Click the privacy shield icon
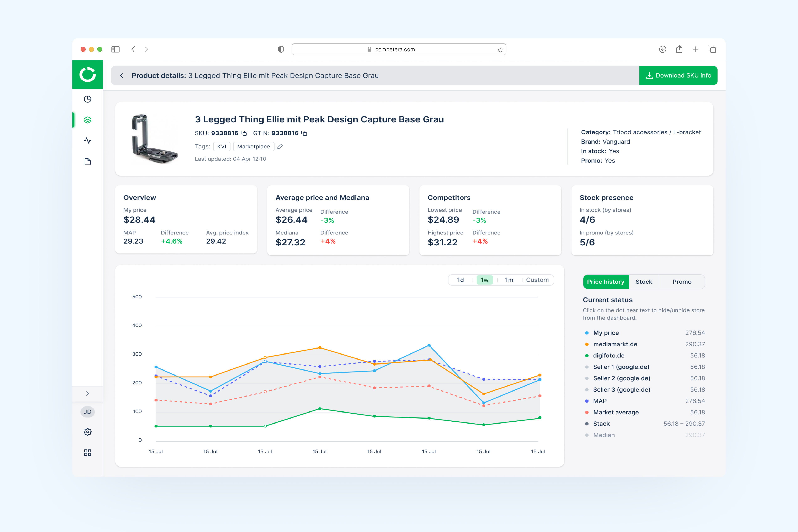798x532 pixels. (x=281, y=49)
